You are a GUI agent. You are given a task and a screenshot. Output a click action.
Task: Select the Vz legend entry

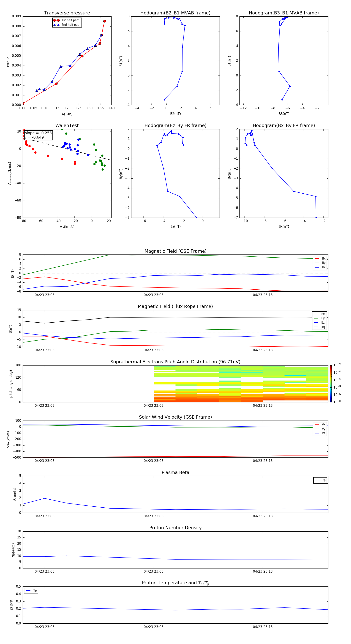(x=320, y=433)
